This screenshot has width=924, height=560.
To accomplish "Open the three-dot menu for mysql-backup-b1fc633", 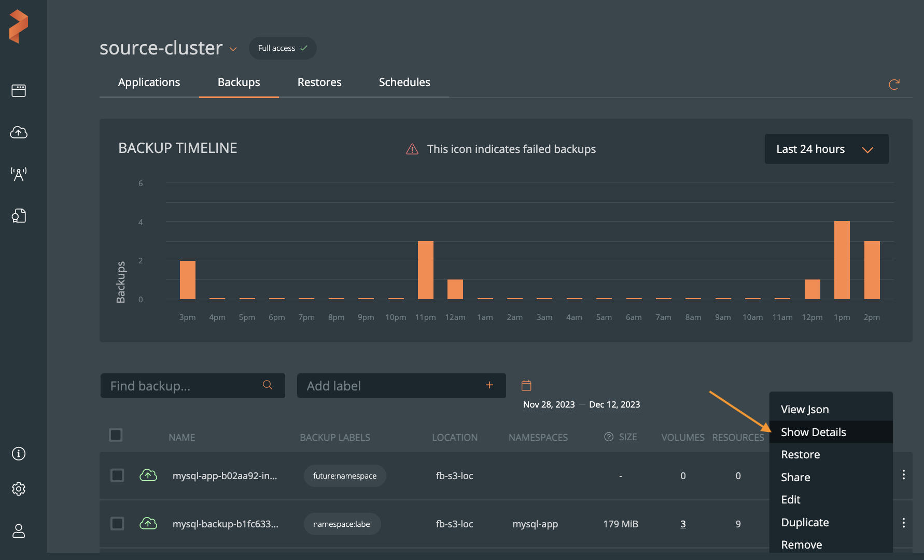I will pos(903,523).
